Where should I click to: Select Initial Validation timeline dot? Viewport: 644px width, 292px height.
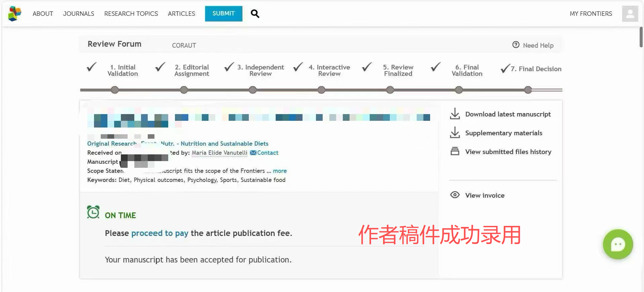[x=115, y=90]
